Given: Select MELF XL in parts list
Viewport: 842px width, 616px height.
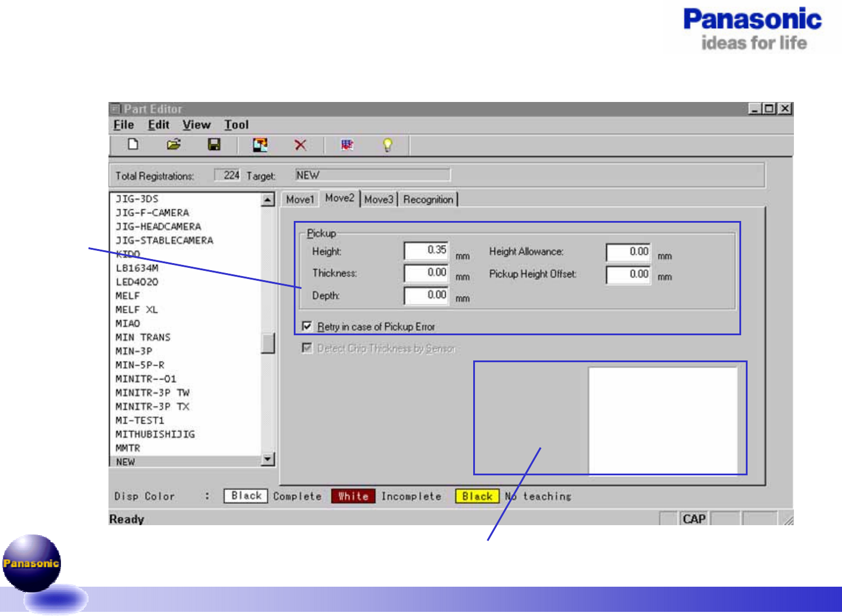Looking at the screenshot, I should tap(137, 309).
